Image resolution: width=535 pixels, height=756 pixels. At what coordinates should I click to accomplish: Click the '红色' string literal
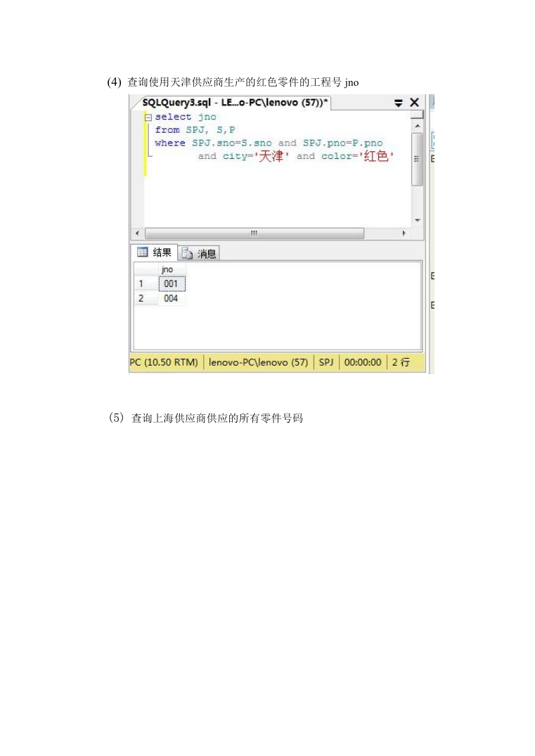[x=376, y=155]
